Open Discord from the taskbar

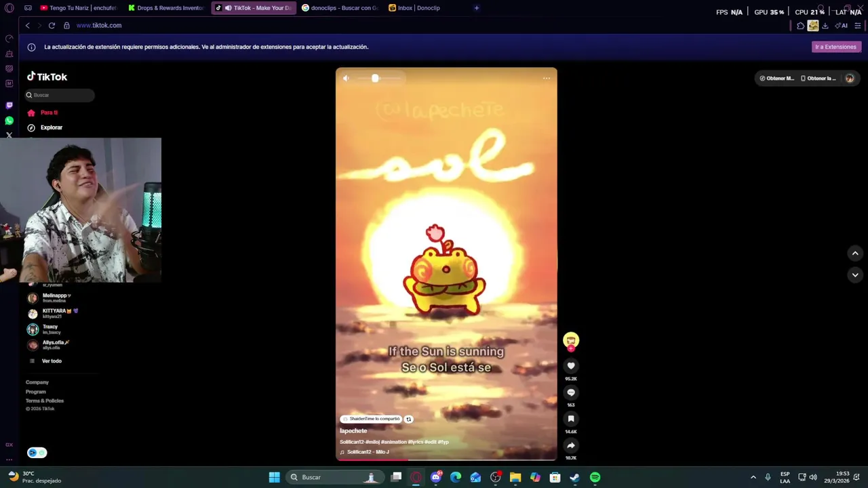tap(436, 477)
